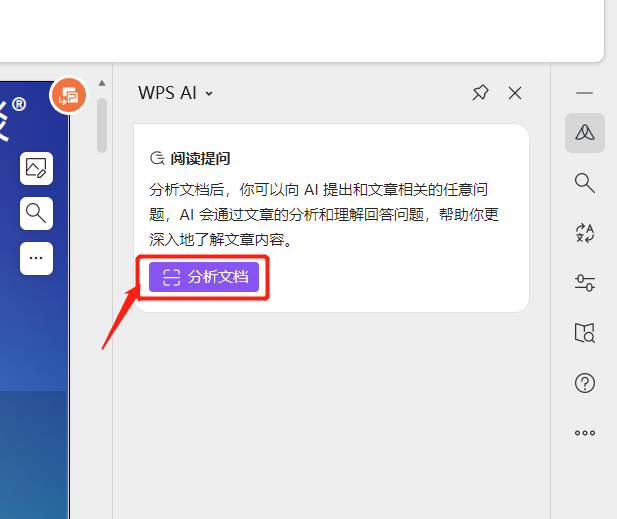The width and height of the screenshot is (617, 519).
Task: Select the WPS AI icon in right sidebar
Action: (x=584, y=133)
